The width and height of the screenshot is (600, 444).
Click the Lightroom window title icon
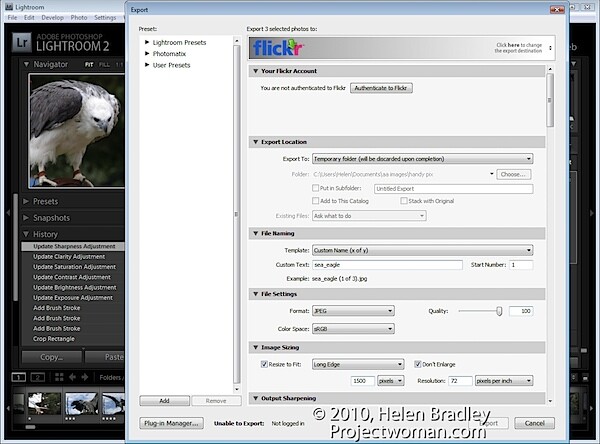9,7
